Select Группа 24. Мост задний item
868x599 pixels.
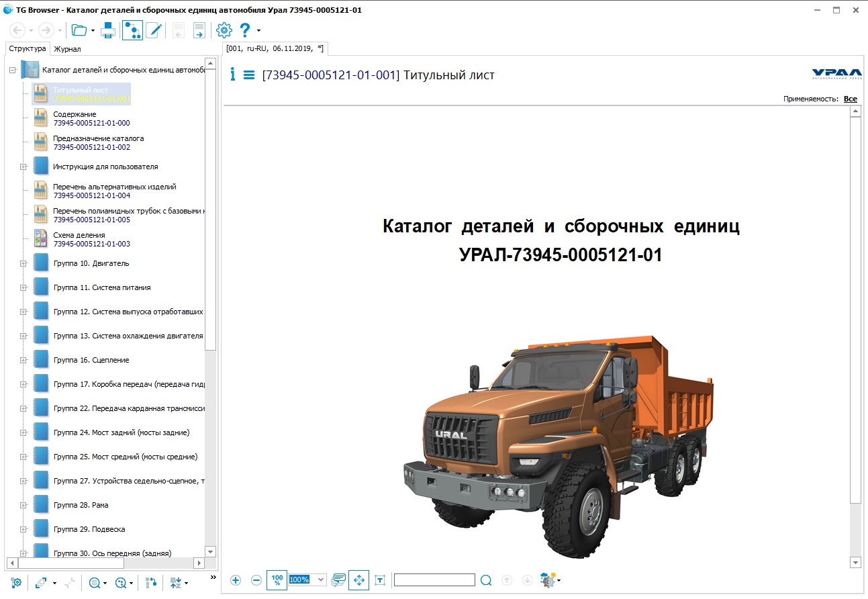coord(122,432)
